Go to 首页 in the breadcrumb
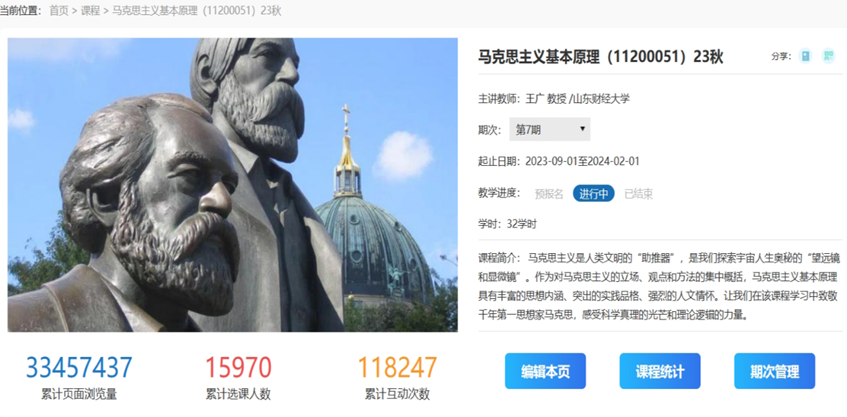The width and height of the screenshot is (847, 417). tap(59, 11)
